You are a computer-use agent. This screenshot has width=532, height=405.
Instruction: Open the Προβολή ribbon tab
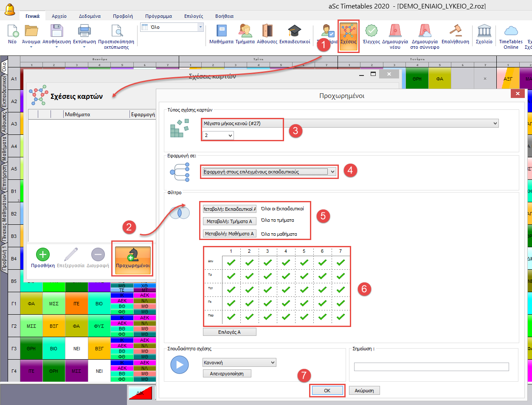123,16
